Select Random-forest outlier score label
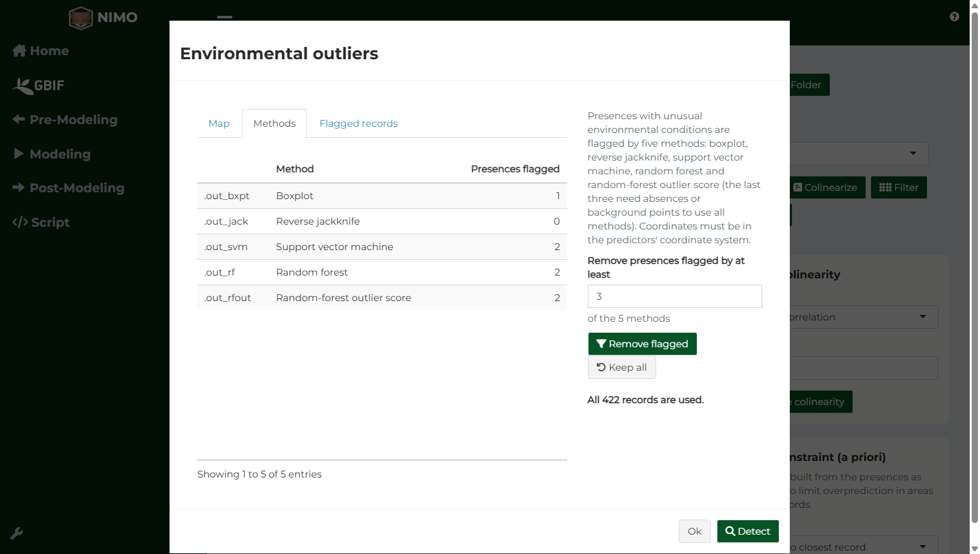Viewport: 980px width, 554px height. [344, 298]
